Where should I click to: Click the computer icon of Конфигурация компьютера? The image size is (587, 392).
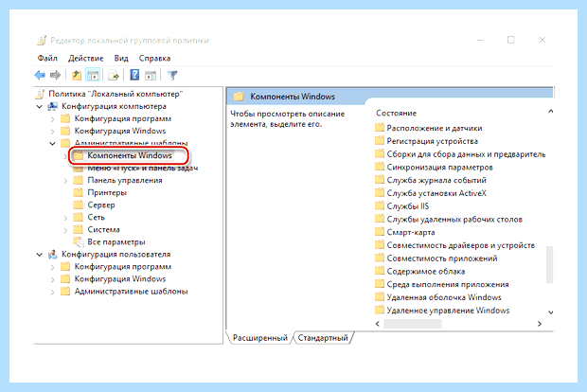(53, 106)
